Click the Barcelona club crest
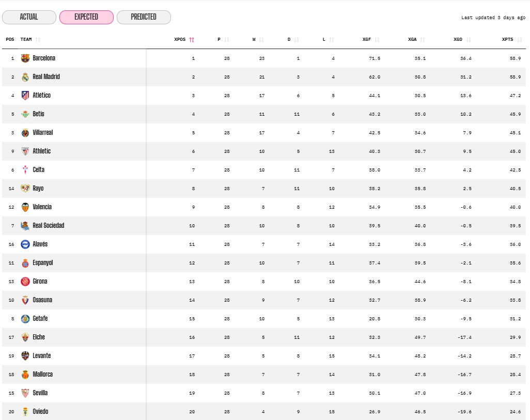 pos(24,58)
